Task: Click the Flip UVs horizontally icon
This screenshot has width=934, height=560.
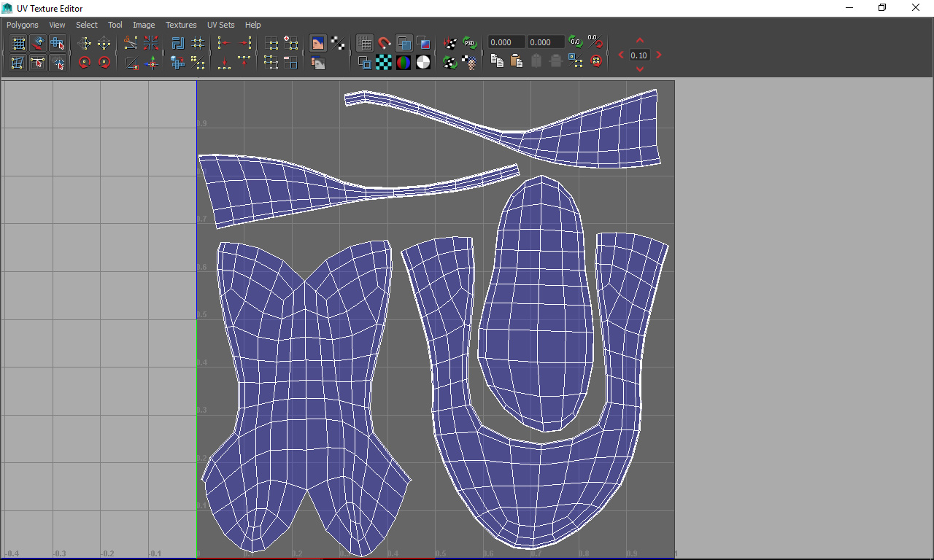Action: [85, 44]
